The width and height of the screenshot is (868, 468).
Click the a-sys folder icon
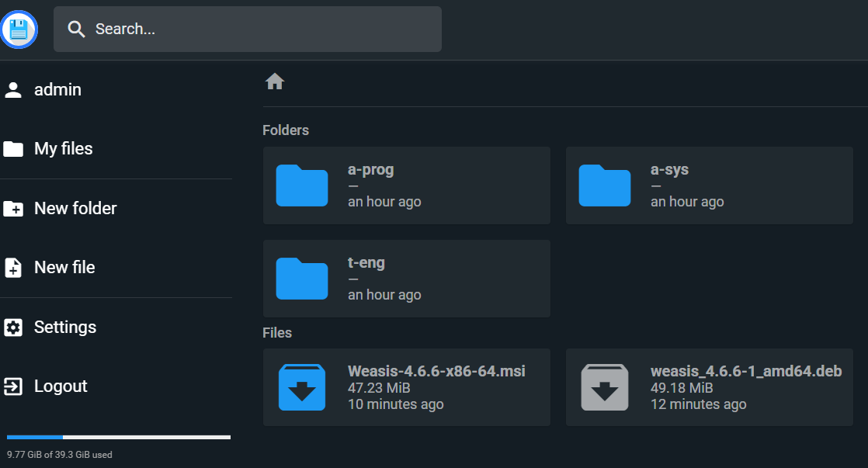[605, 185]
